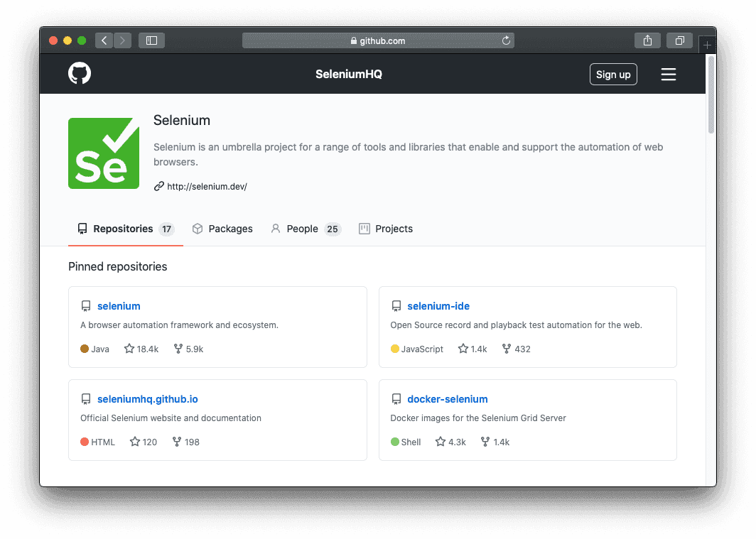Click the GitHub Octocat logo
756x539 pixels.
click(80, 74)
